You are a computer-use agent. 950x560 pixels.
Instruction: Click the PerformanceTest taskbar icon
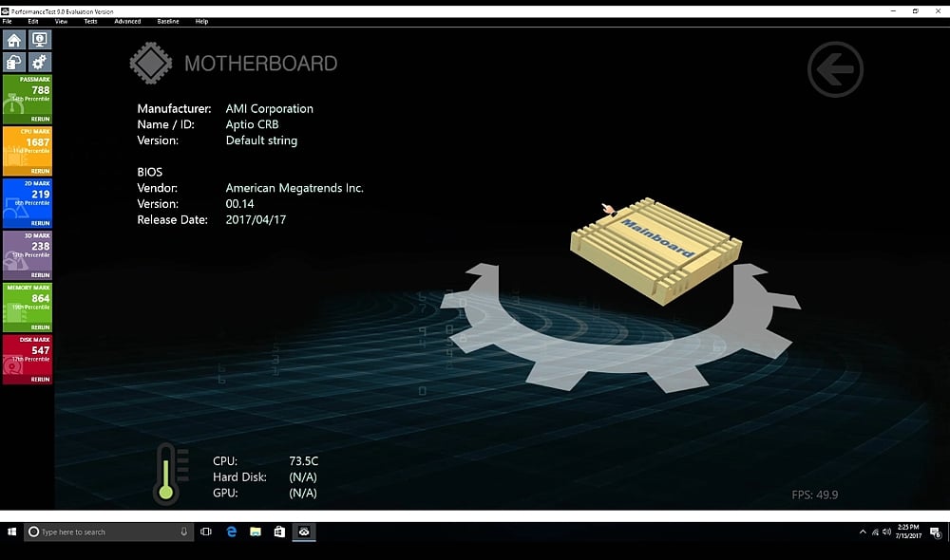tap(304, 532)
